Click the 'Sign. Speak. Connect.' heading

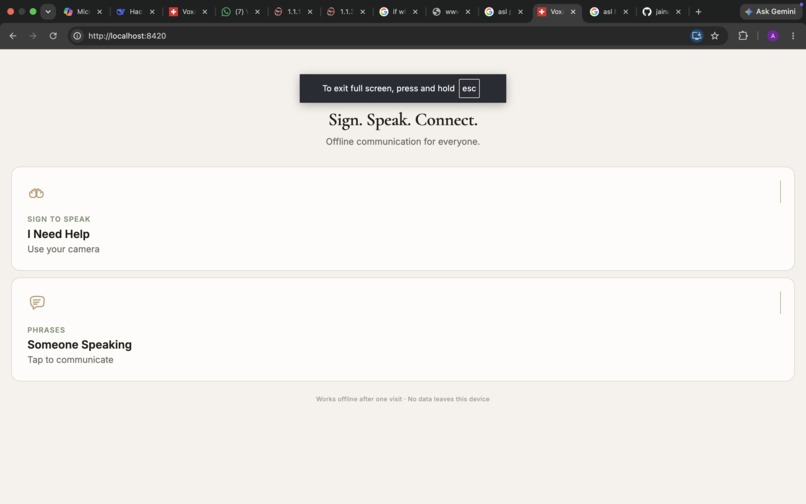point(403,120)
